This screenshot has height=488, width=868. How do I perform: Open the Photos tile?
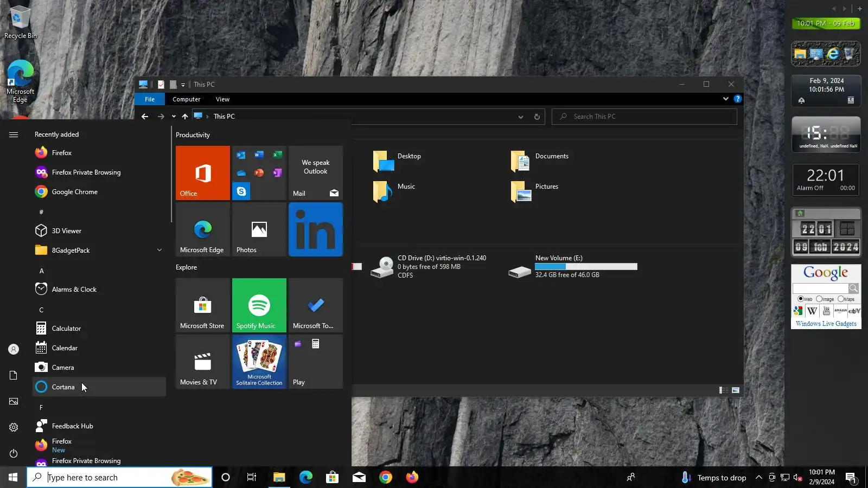[x=259, y=229]
